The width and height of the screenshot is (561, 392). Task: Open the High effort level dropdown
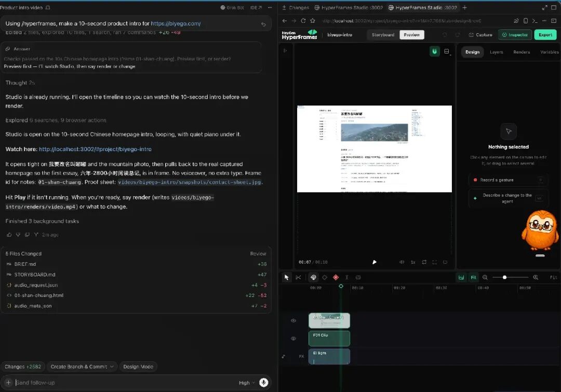(x=247, y=383)
